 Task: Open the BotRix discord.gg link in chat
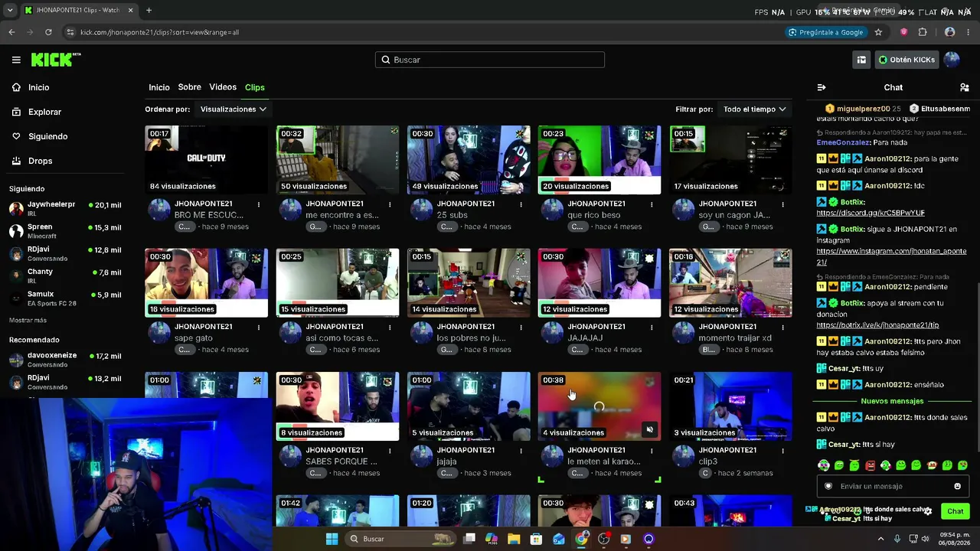pos(871,213)
